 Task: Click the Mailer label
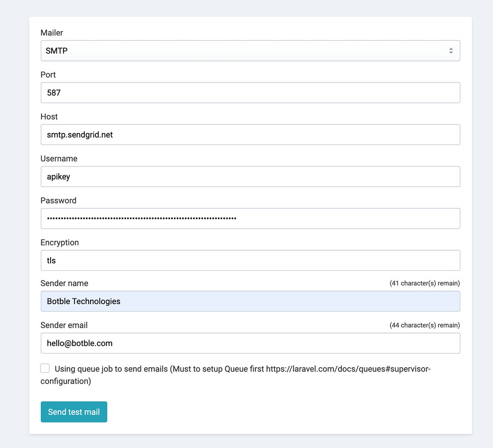(x=52, y=33)
